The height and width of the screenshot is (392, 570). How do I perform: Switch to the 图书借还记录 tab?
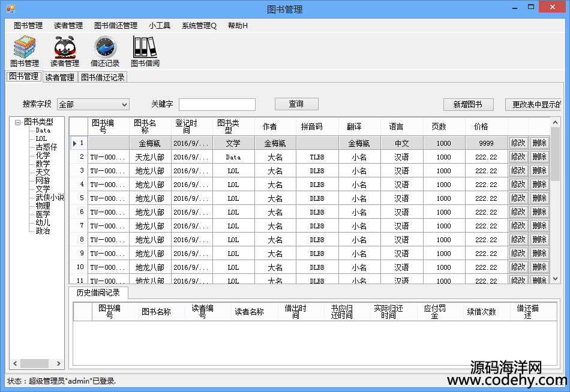point(103,77)
